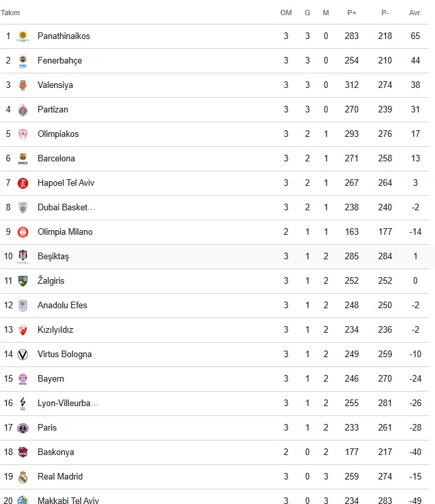Click the Takım column header

11,13
